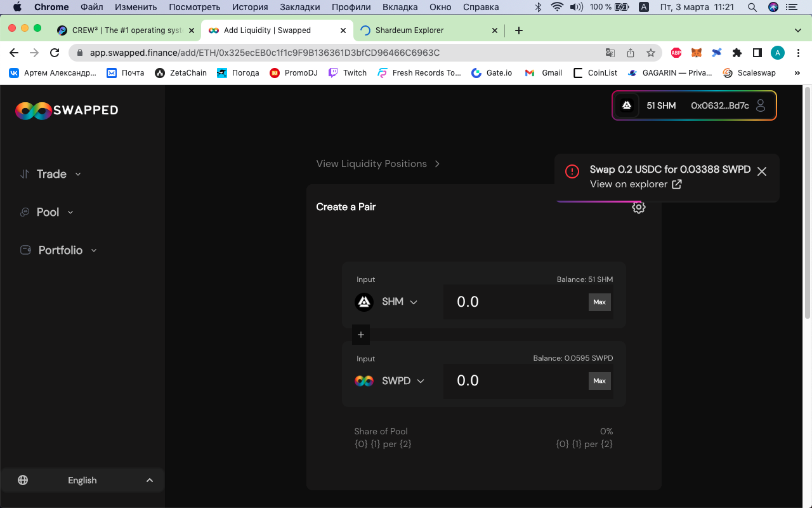Expand the Trade menu

coord(51,174)
